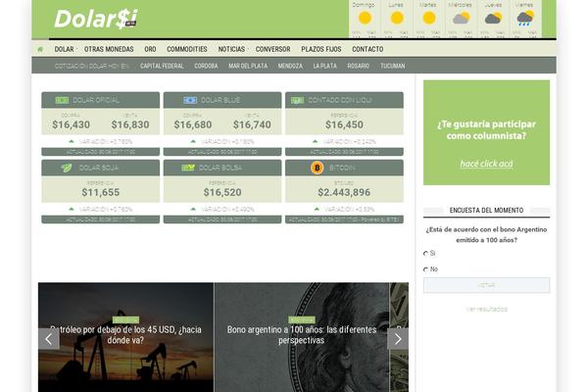Click the Dolar Oficial card header
The height and width of the screenshot is (392, 588).
coord(101,100)
